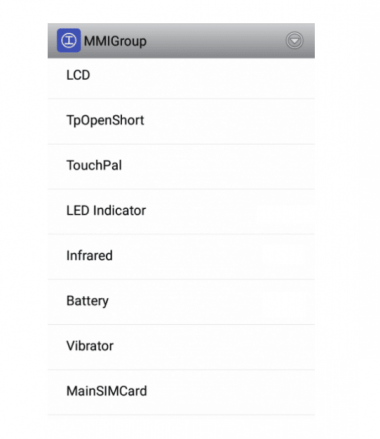Click the blue MMIGroup app icon
Image resolution: width=380 pixels, height=439 pixels.
click(x=69, y=41)
